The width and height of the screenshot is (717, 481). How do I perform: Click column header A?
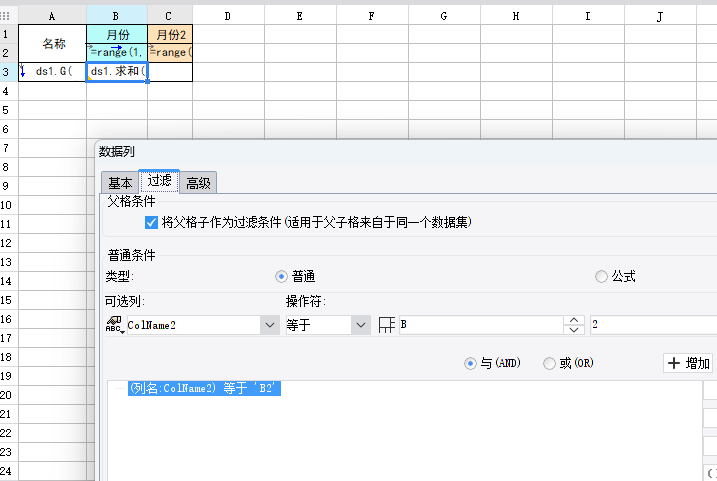(x=52, y=16)
